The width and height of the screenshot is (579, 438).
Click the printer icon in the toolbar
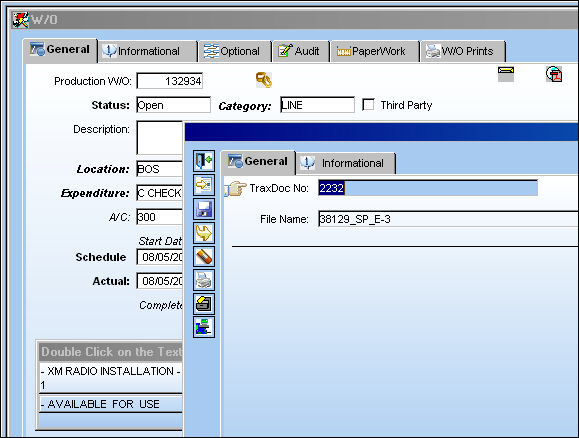pyautogui.click(x=204, y=280)
